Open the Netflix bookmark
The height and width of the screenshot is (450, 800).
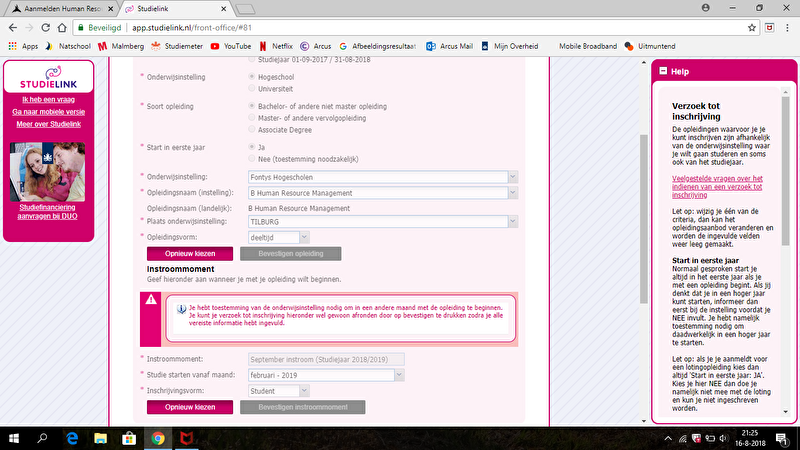(x=275, y=46)
